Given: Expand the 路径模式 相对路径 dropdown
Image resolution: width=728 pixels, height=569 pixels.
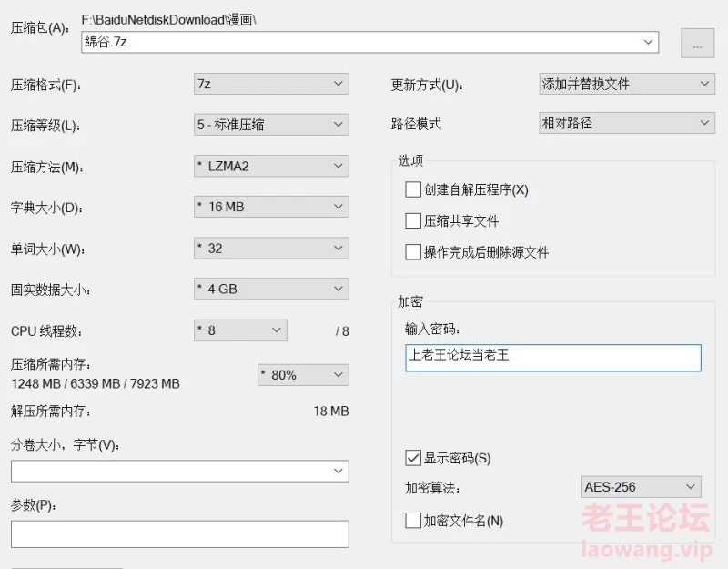Looking at the screenshot, I should point(627,123).
